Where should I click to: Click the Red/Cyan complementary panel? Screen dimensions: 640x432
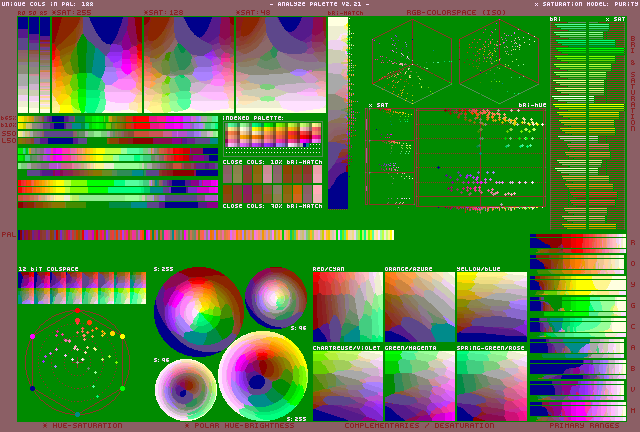coord(347,308)
